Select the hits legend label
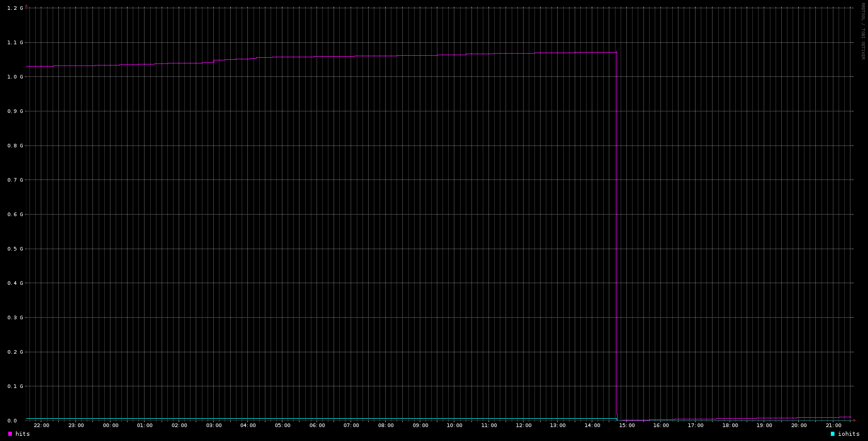Viewport: 868px width, 441px height. point(23,434)
